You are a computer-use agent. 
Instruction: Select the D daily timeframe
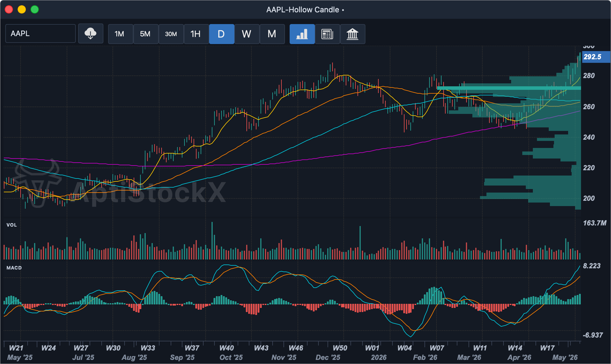point(221,34)
